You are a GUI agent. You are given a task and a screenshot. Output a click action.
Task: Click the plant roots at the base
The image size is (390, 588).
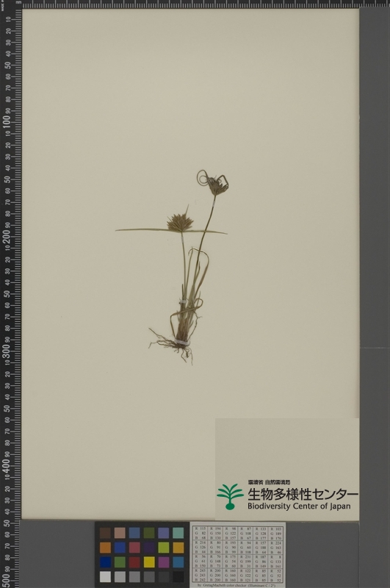(172, 345)
